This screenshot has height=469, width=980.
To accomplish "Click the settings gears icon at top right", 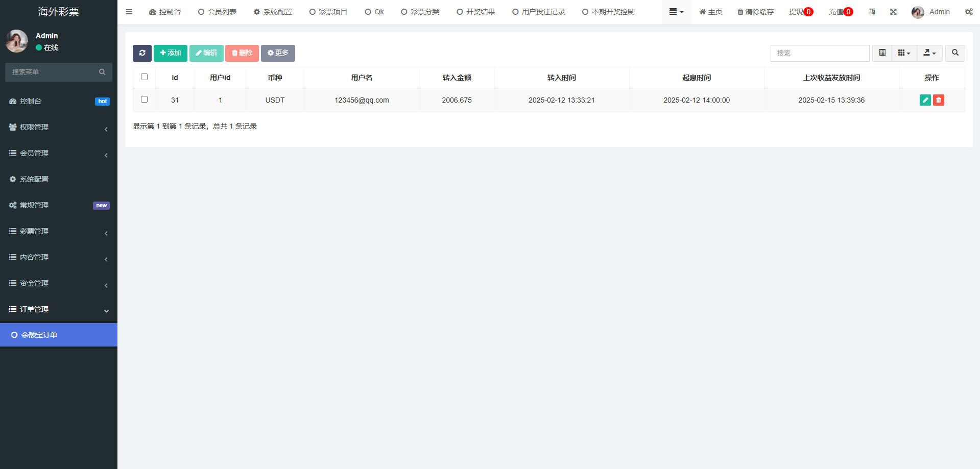I will pos(969,12).
